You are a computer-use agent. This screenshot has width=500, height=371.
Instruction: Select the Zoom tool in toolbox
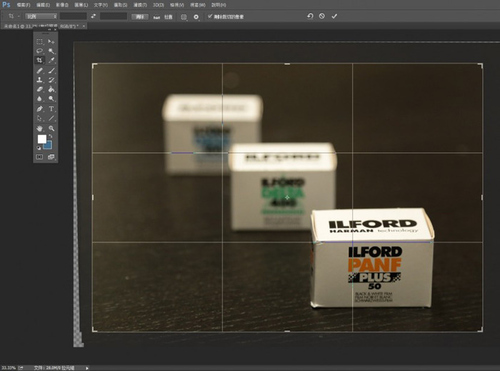point(51,128)
